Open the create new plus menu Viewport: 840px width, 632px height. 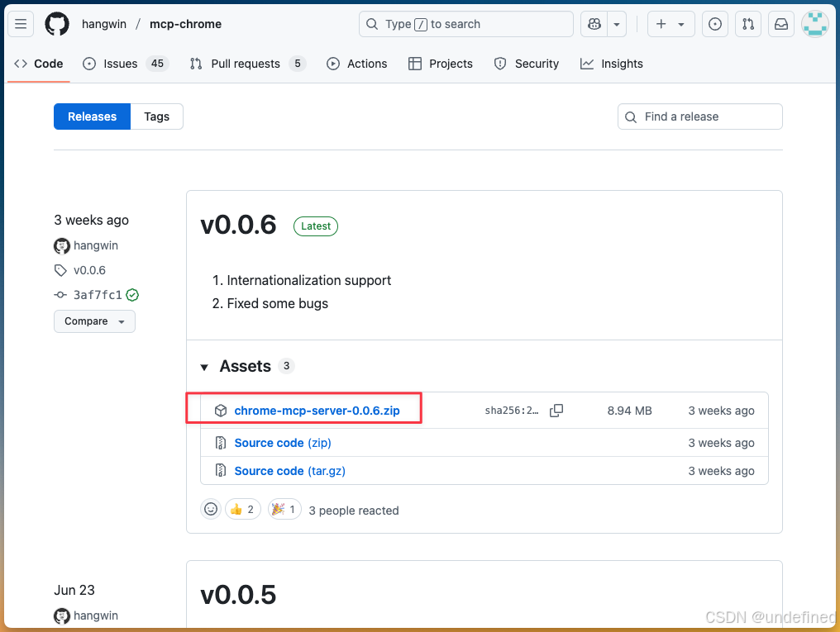671,24
